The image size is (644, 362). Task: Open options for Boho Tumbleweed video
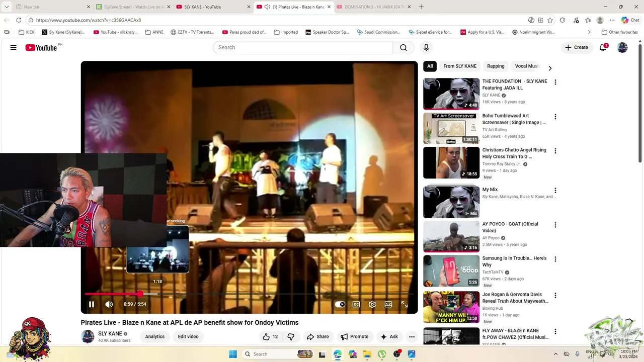click(555, 117)
